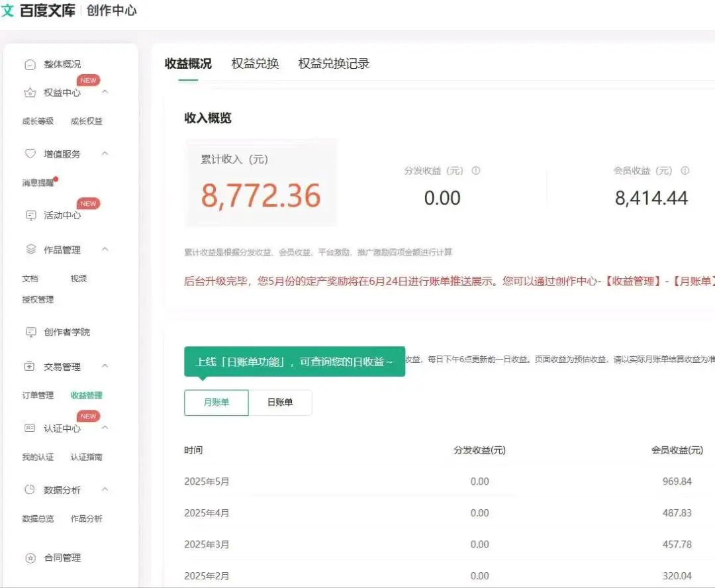This screenshot has width=715, height=588.
Task: Click the 作品管理 layers icon
Action: 30,249
